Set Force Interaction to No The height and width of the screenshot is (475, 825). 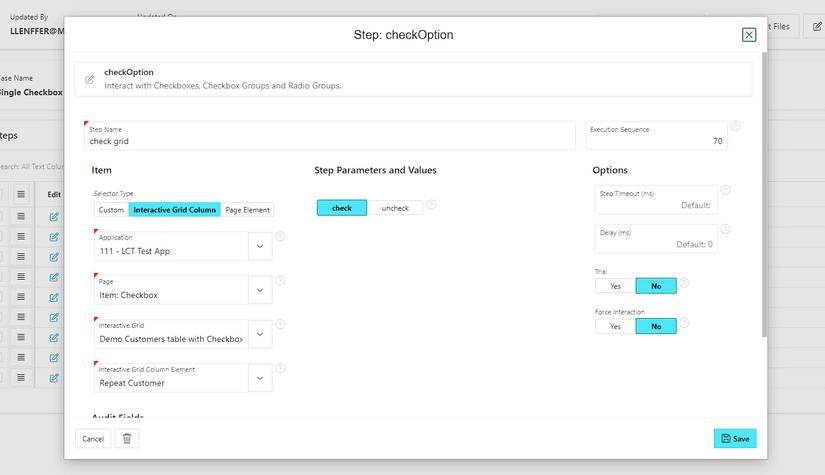coord(656,327)
